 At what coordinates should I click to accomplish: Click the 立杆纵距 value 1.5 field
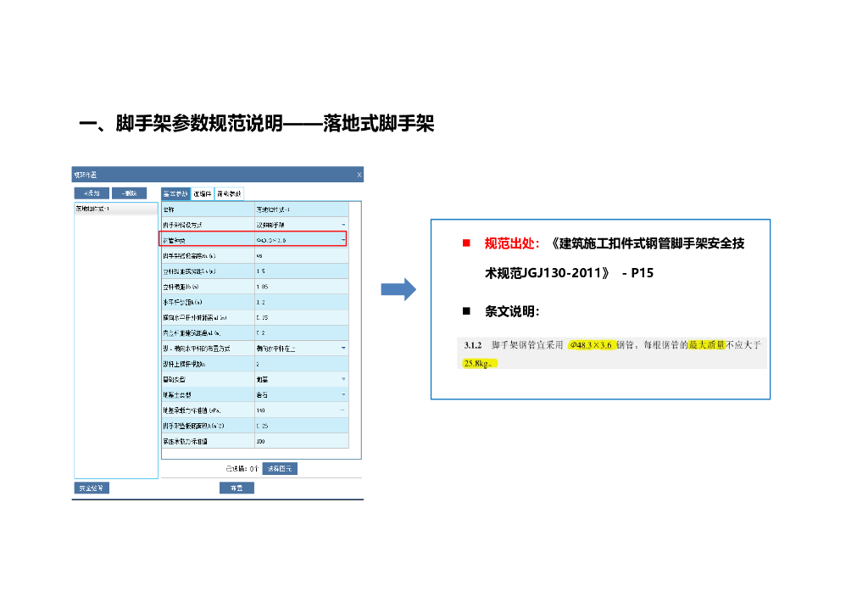tap(300, 271)
